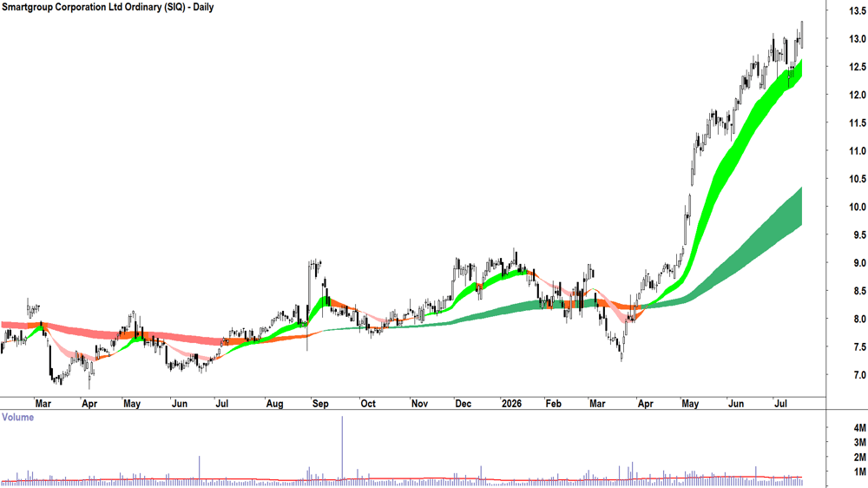The height and width of the screenshot is (488, 868).
Task: Click the '2M' volume axis label
Action: [x=859, y=457]
